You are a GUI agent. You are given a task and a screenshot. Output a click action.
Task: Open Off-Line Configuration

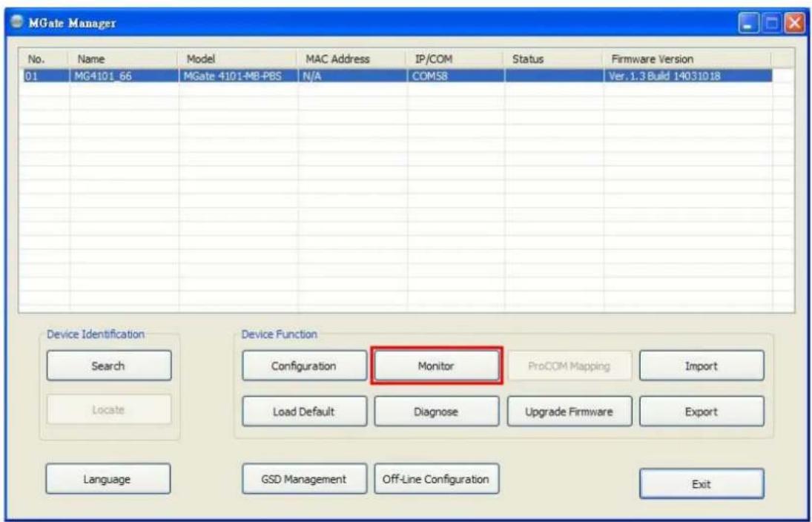click(x=437, y=478)
